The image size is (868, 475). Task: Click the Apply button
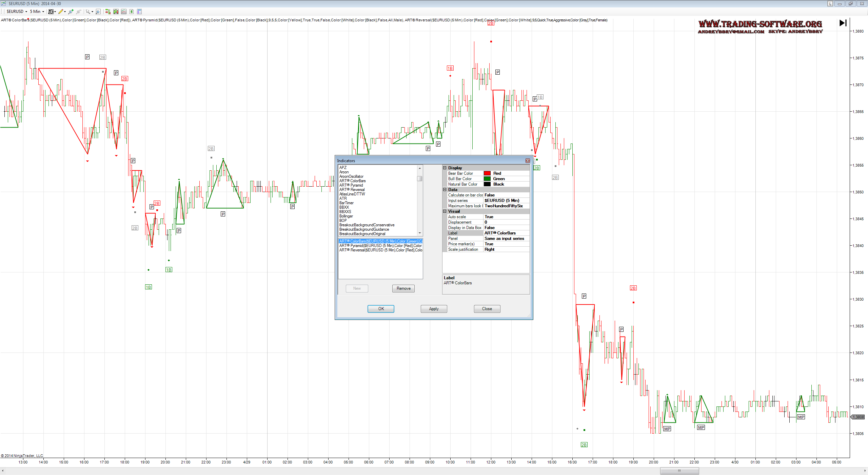pyautogui.click(x=434, y=309)
